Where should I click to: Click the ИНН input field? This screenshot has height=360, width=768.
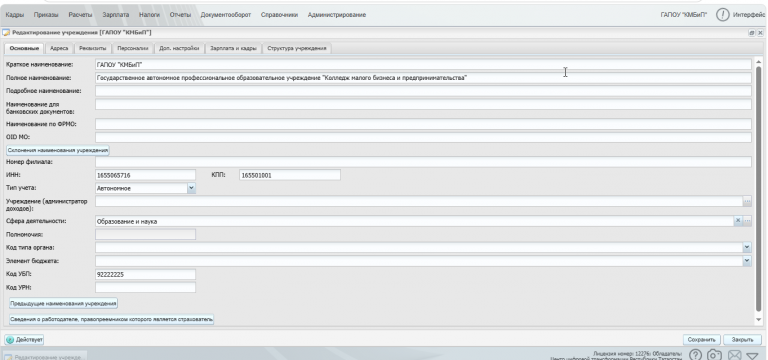coord(145,175)
